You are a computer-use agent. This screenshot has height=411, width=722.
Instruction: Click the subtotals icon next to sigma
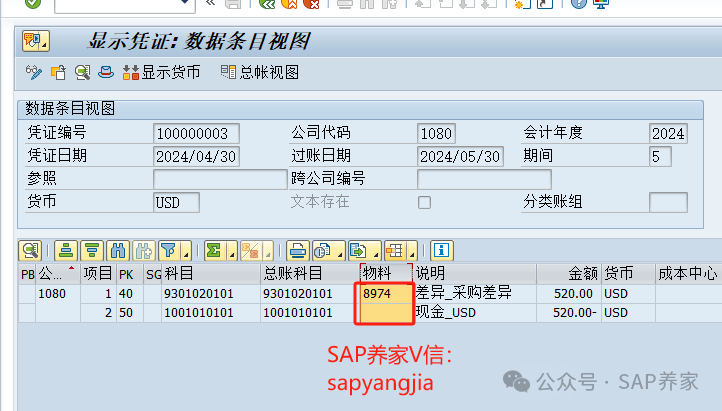[x=250, y=251]
